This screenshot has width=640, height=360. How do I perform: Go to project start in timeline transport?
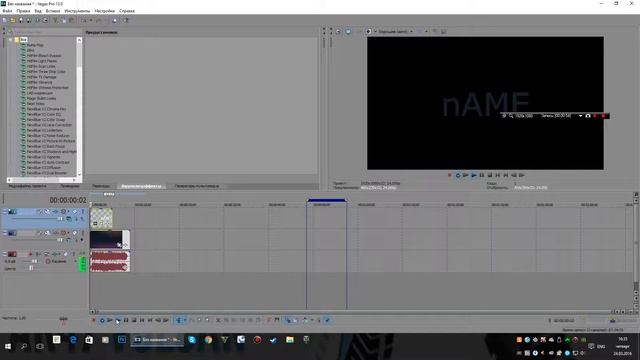142,320
